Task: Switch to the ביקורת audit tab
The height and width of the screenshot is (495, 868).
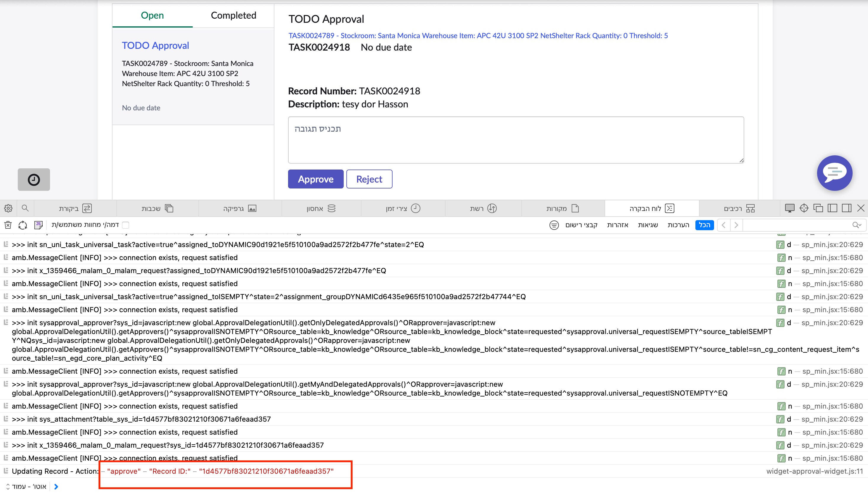Action: click(75, 208)
